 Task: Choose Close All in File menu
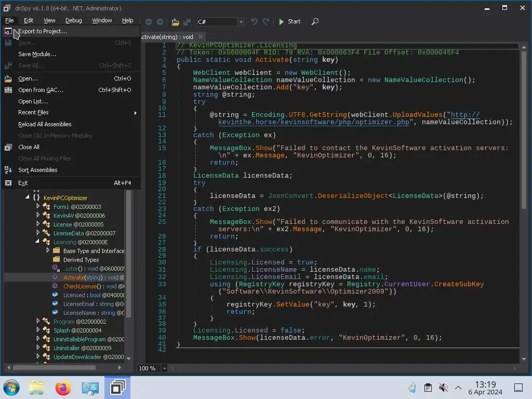pos(71,147)
